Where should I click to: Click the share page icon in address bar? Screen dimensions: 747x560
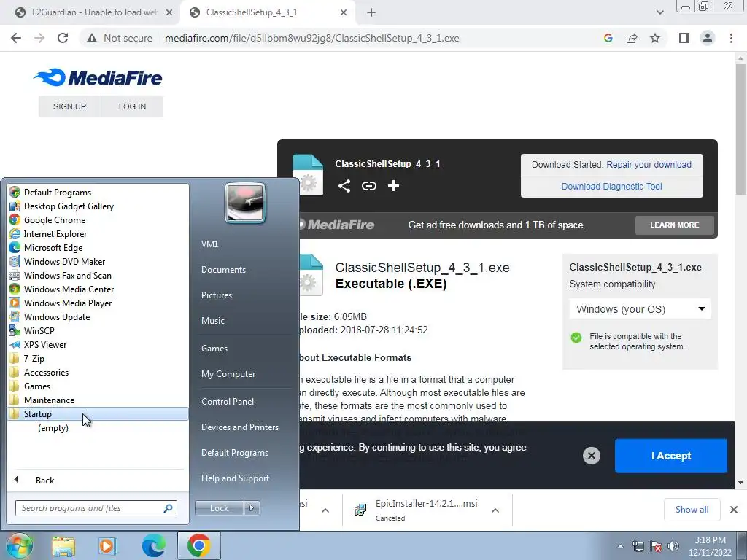632,38
